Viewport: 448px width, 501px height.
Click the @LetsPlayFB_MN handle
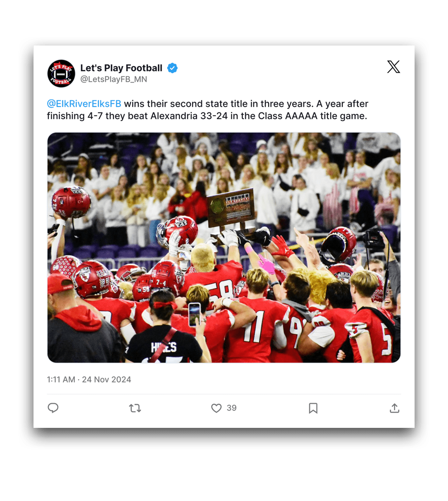pos(113,79)
